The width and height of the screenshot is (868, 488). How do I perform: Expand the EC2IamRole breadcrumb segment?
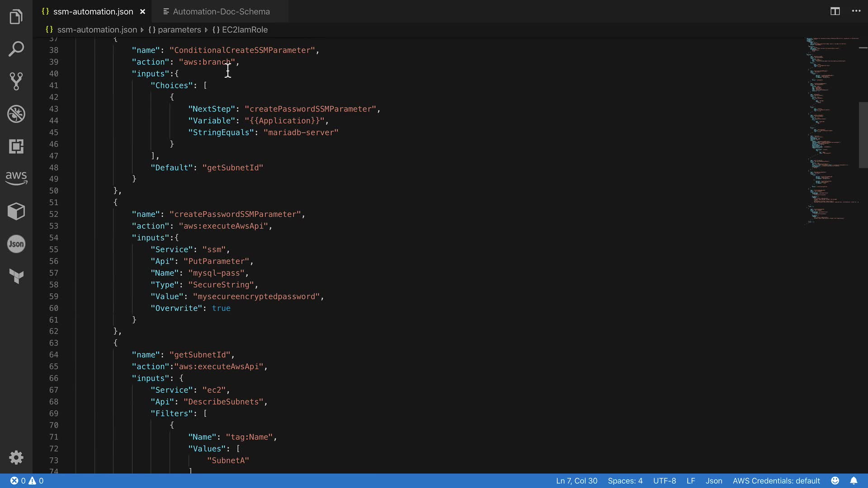[245, 30]
